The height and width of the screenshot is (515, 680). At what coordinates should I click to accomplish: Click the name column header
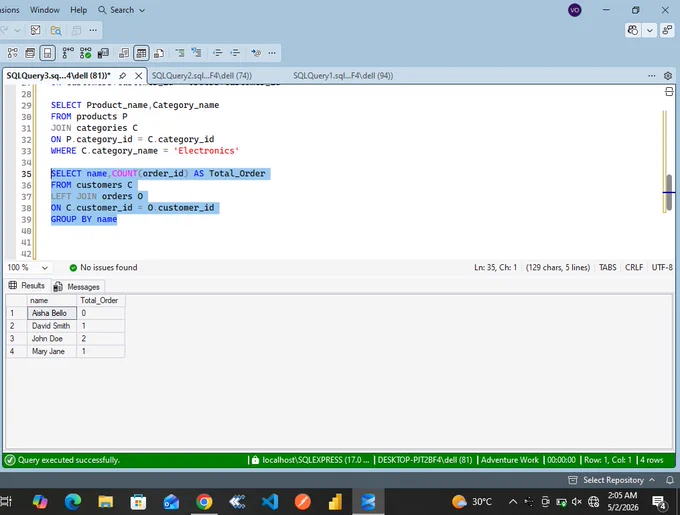52,300
